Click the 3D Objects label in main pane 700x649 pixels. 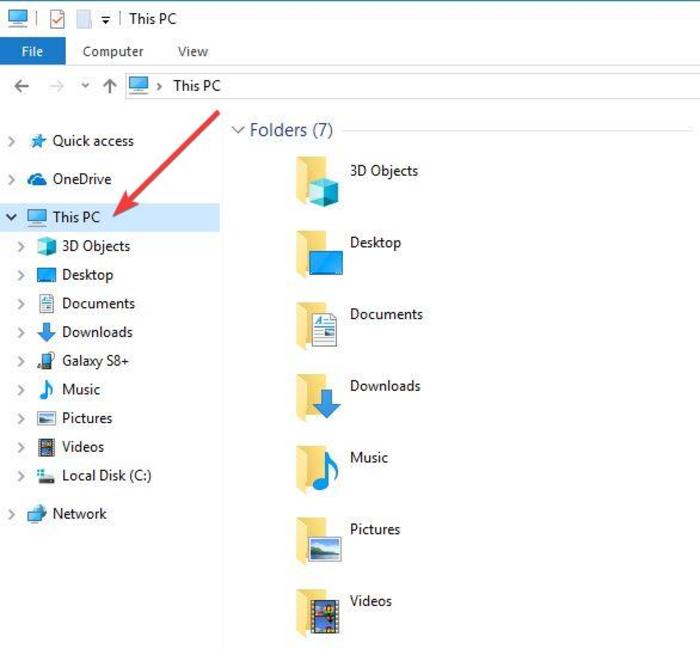tap(384, 171)
